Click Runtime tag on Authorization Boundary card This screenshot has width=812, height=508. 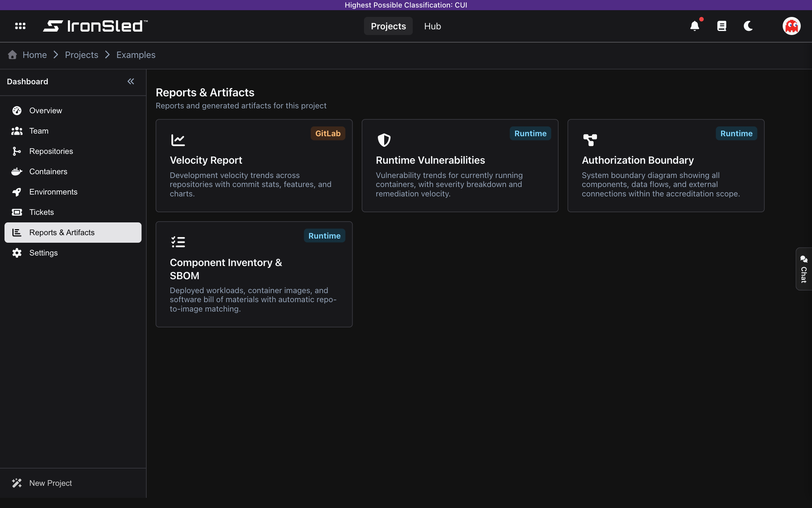736,134
